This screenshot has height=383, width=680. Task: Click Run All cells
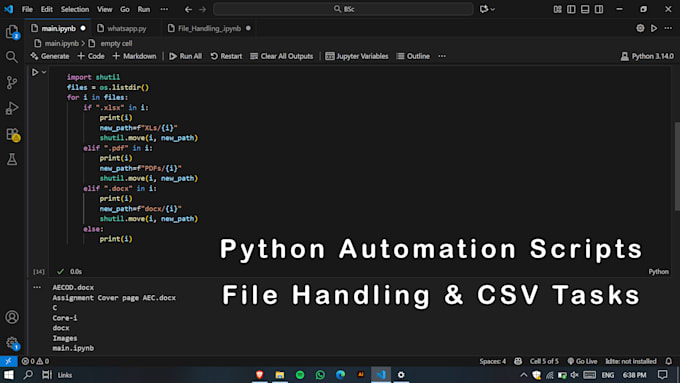[185, 56]
